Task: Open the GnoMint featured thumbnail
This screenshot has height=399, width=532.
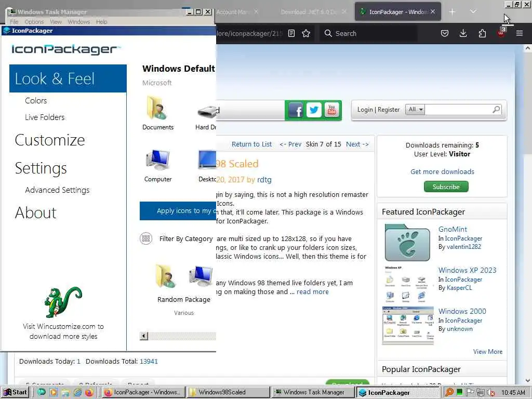Action: [x=407, y=242]
